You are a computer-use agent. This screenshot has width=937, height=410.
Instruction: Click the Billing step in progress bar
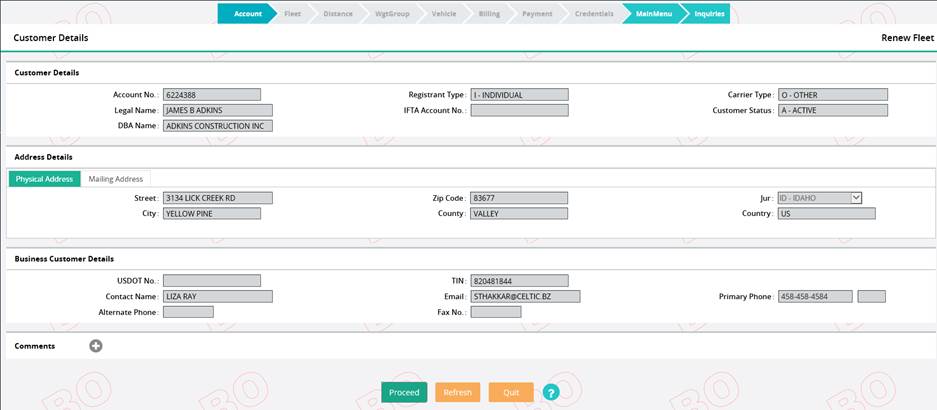click(489, 14)
